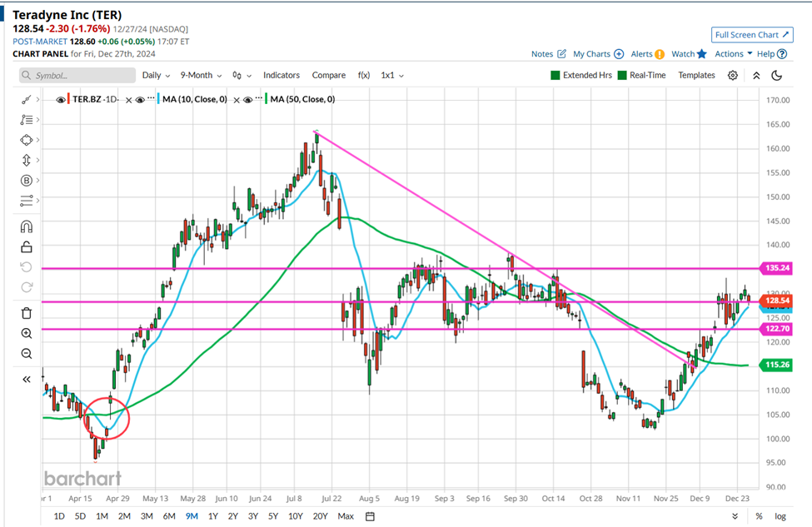The height and width of the screenshot is (527, 812).
Task: Switch to dark mode with moon icon
Action: [x=776, y=75]
